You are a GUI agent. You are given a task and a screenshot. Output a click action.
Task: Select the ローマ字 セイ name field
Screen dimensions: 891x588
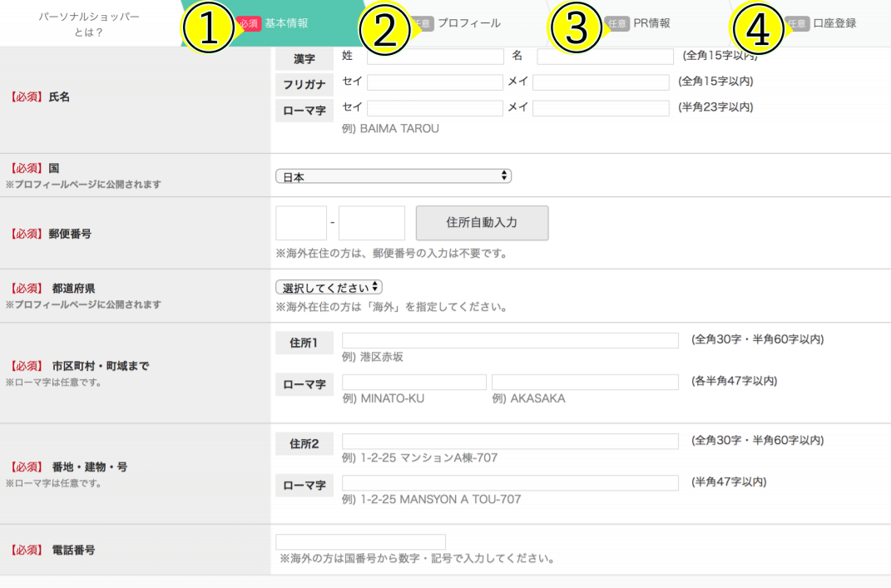tap(435, 108)
